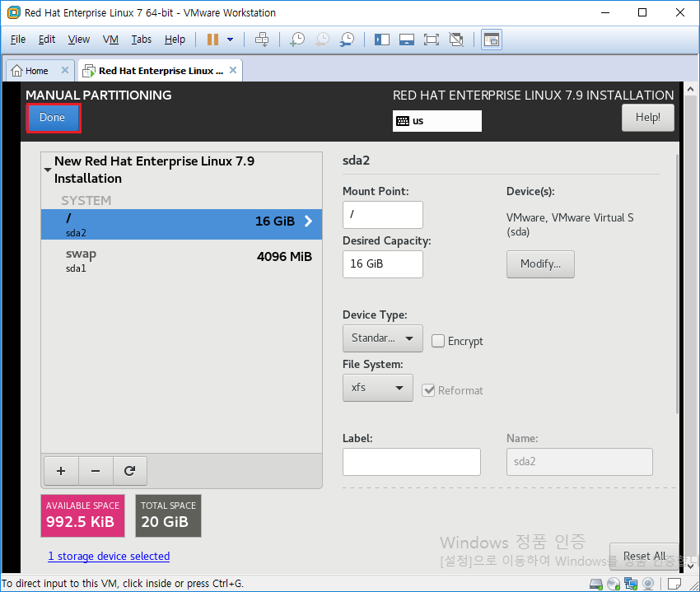Click the Desired Capacity field
The width and height of the screenshot is (700, 592).
[x=383, y=263]
